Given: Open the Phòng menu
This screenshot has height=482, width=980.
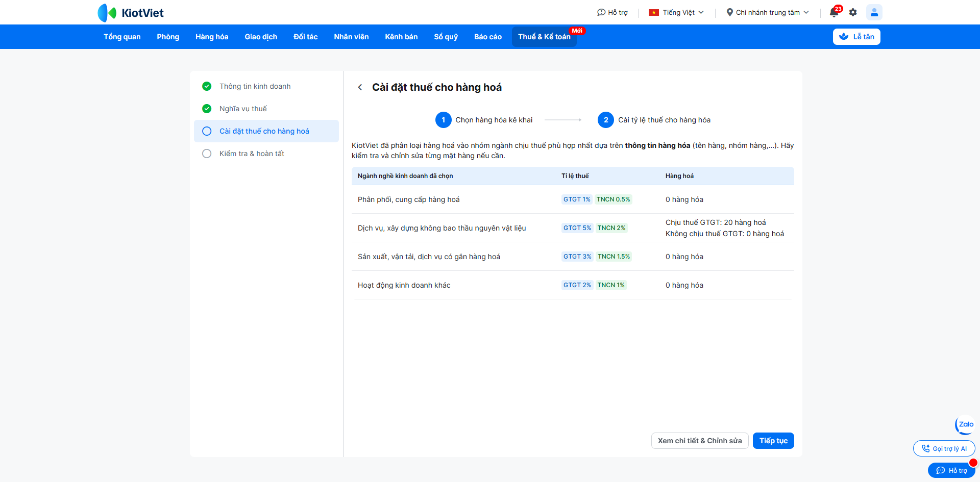Looking at the screenshot, I should (x=168, y=37).
